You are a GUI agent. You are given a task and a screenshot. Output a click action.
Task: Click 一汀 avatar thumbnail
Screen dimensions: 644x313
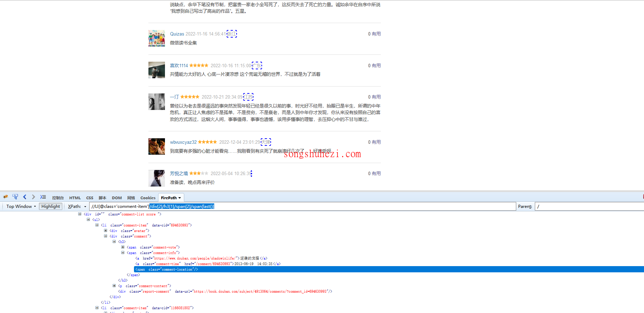point(157,102)
